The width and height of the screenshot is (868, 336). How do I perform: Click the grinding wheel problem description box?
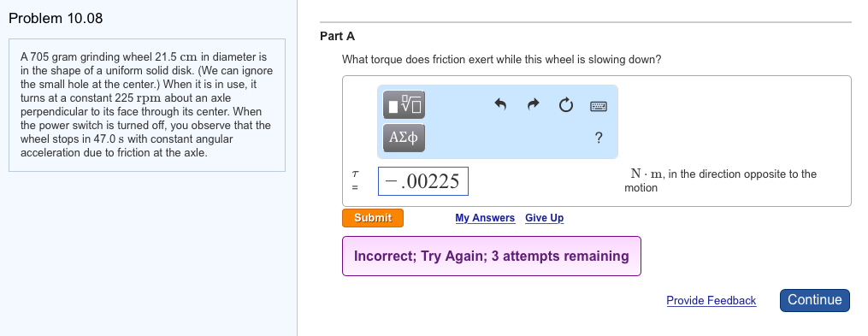coord(147,105)
